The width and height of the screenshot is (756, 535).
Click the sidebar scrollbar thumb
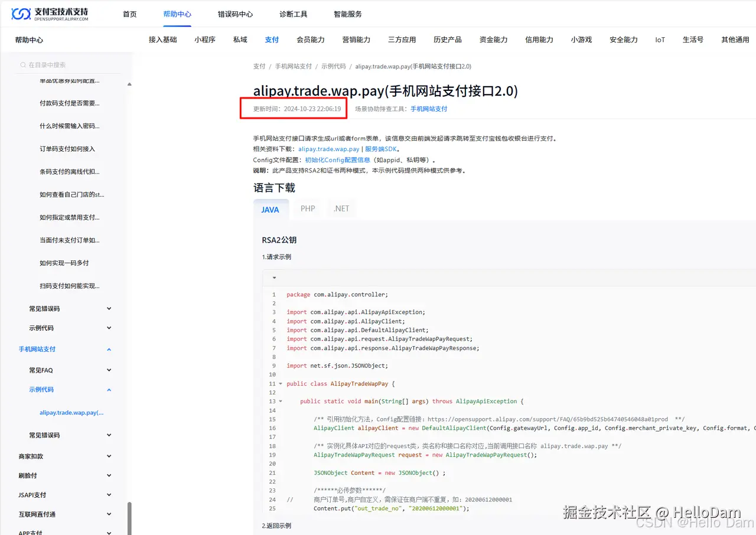(129, 518)
